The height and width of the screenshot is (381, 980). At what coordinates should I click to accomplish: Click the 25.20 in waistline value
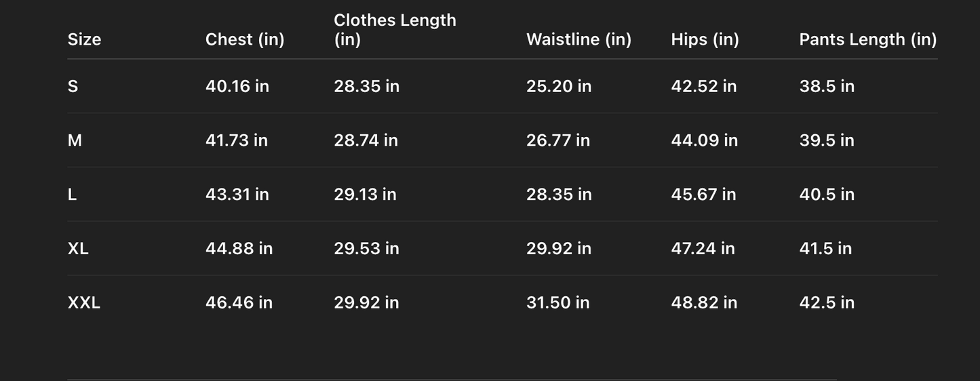pyautogui.click(x=559, y=86)
